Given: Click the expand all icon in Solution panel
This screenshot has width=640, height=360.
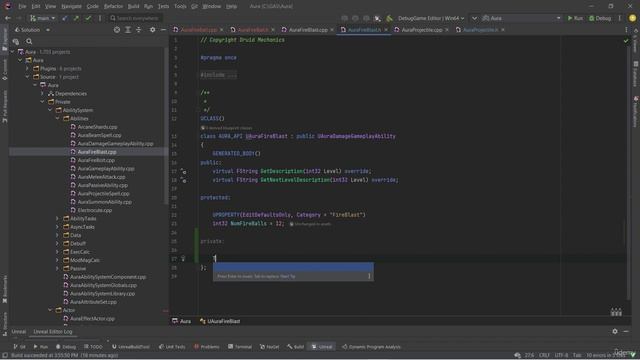Looking at the screenshot, I should [x=128, y=30].
